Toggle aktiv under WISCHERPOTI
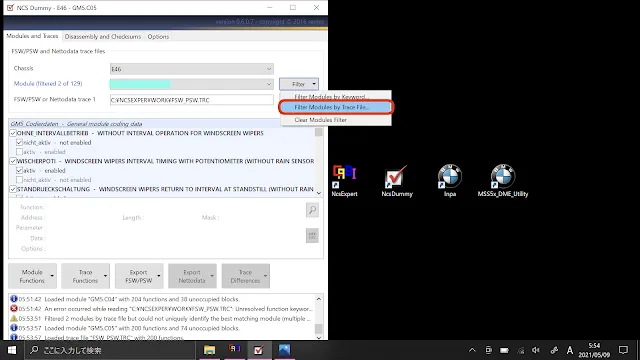 click(x=19, y=171)
